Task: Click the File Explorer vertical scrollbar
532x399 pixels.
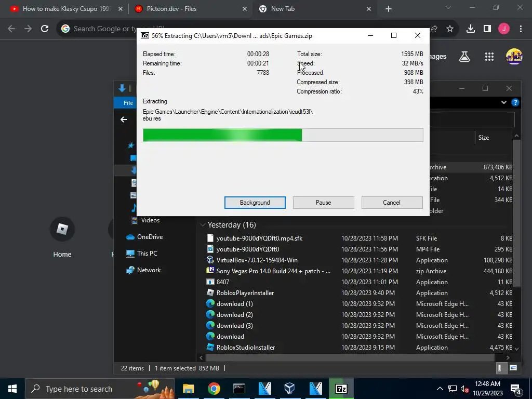Action: (x=516, y=214)
